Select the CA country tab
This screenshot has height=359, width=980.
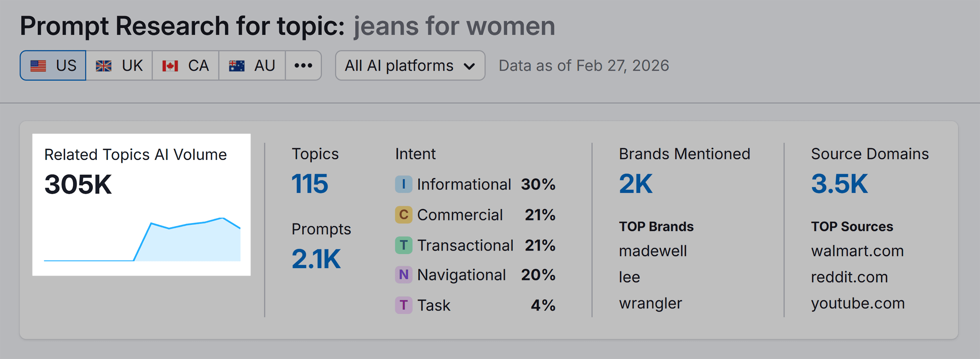tap(185, 66)
